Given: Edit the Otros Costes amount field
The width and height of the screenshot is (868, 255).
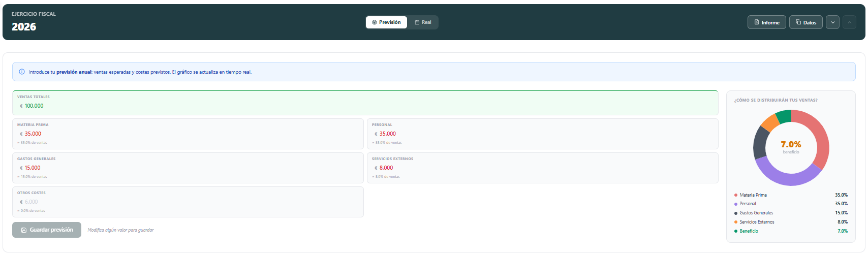Looking at the screenshot, I should [x=188, y=202].
